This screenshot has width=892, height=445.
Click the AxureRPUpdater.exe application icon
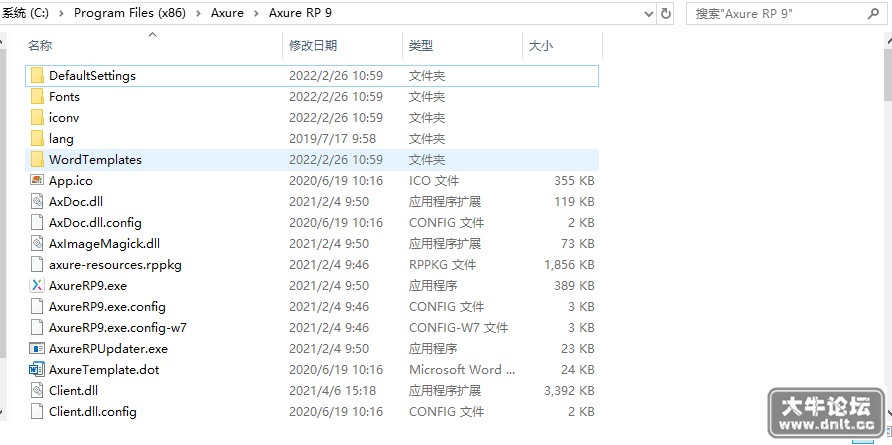tap(37, 348)
